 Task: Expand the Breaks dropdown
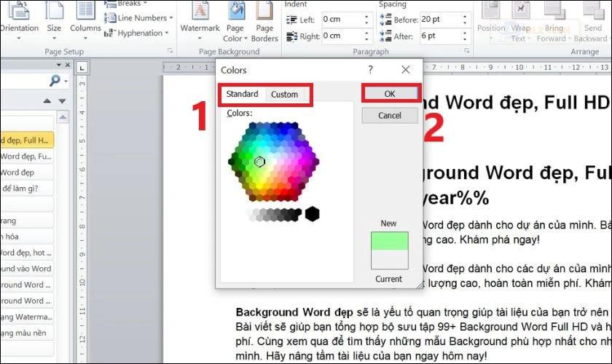coord(125,4)
